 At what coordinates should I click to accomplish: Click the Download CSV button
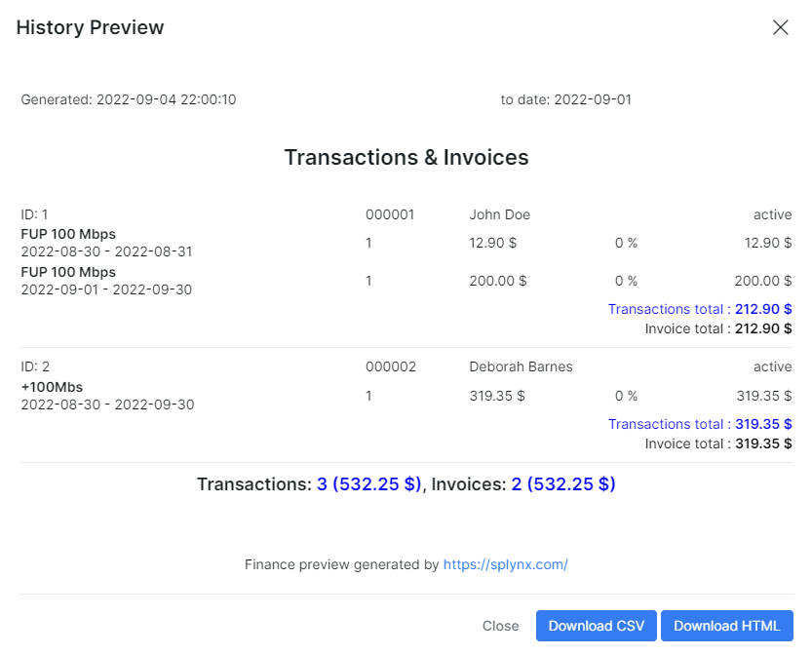(596, 626)
